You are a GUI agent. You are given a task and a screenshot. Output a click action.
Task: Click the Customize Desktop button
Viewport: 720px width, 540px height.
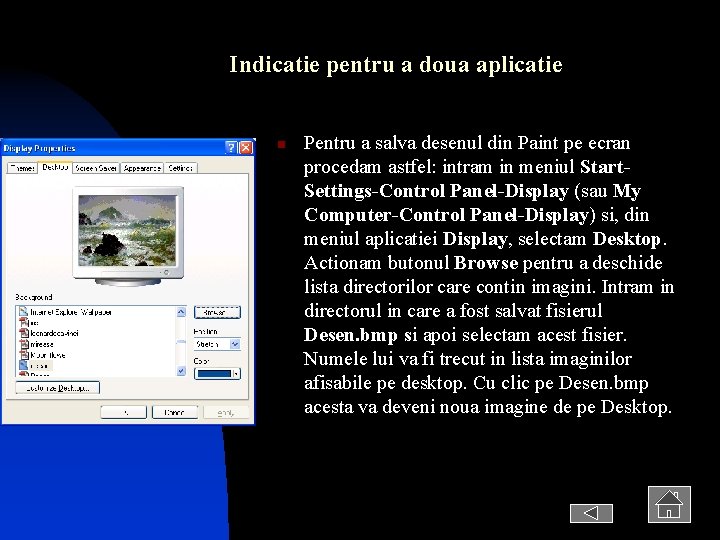point(57,388)
